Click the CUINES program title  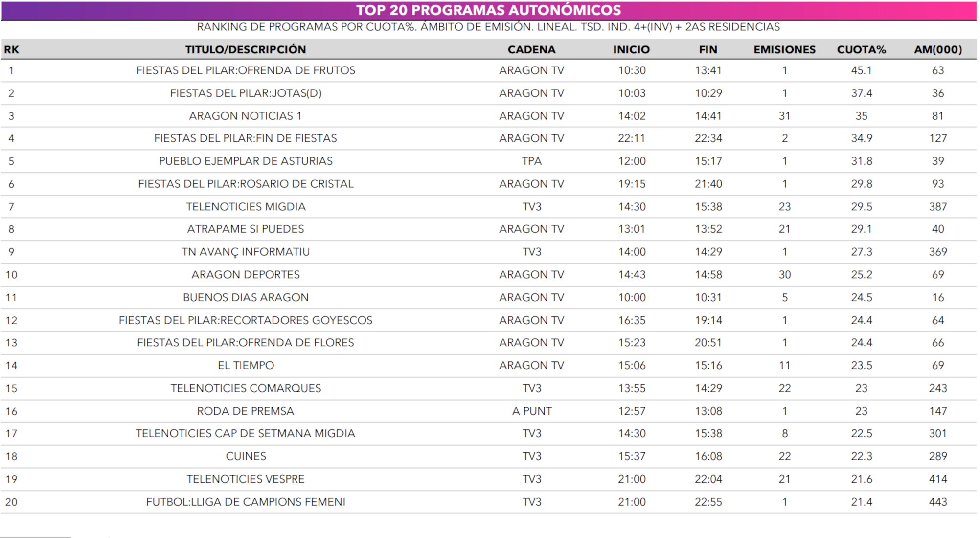click(246, 456)
